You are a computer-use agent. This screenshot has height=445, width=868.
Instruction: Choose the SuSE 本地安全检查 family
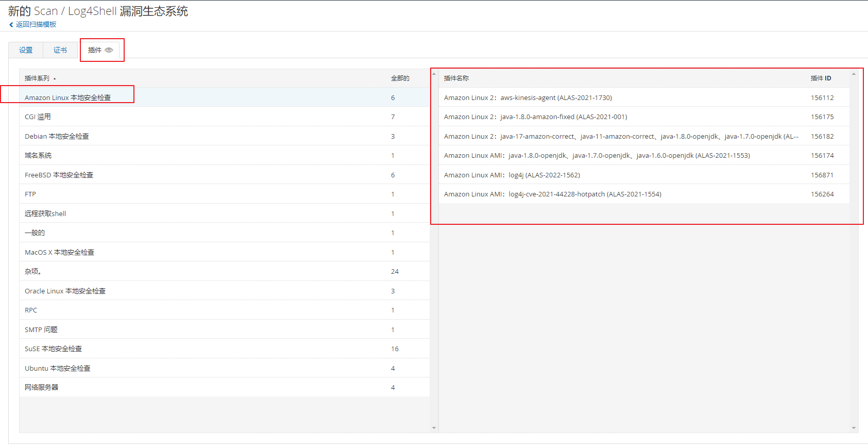(x=53, y=349)
